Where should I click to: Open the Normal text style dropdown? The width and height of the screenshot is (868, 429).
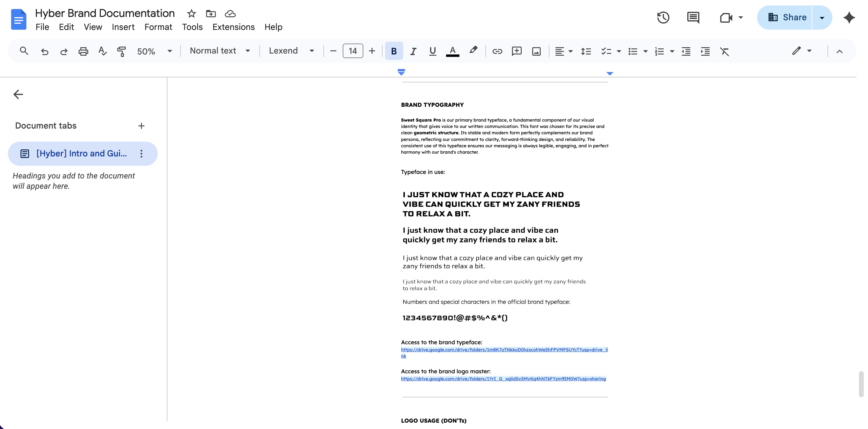click(x=220, y=51)
